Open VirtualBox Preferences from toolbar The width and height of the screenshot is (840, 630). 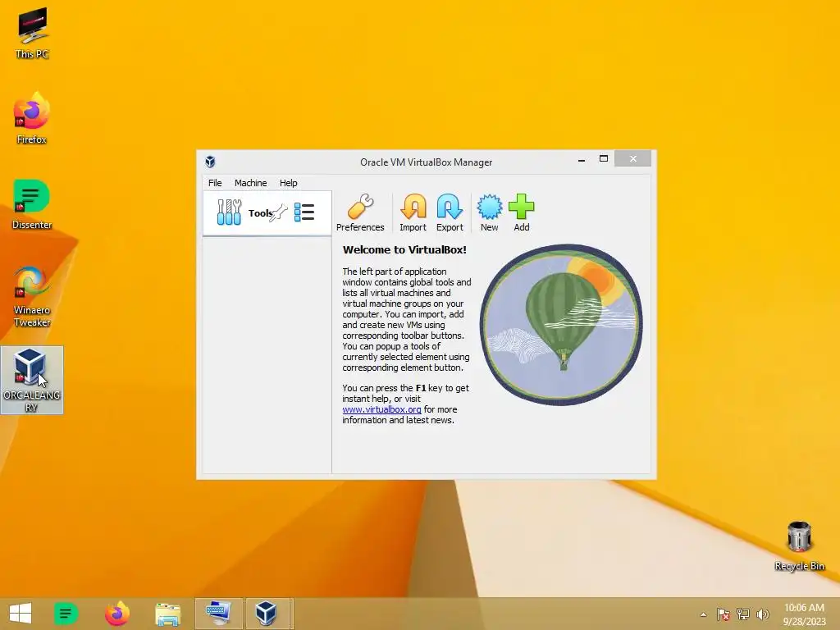point(360,212)
